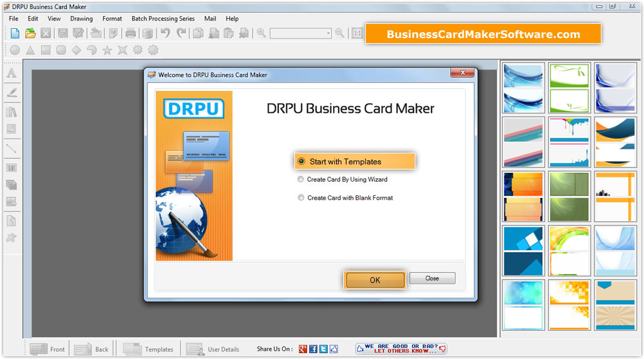
Task: Choose the blue geometric squares template thumbnail
Action: tap(523, 251)
